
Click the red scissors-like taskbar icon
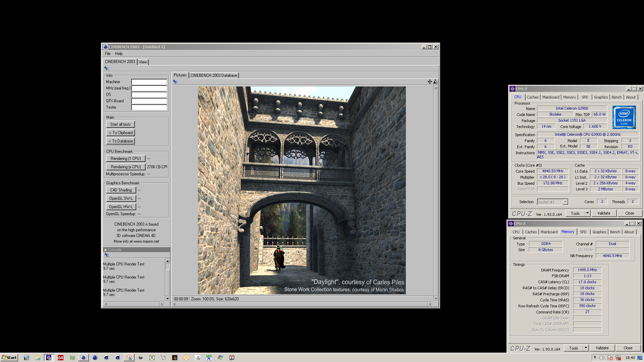click(129, 358)
